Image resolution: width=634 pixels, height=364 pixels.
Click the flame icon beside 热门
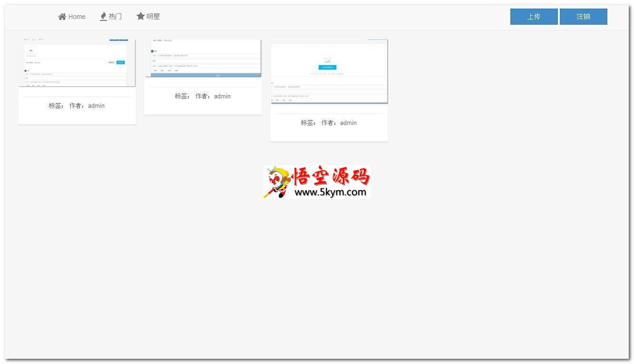pyautogui.click(x=103, y=16)
